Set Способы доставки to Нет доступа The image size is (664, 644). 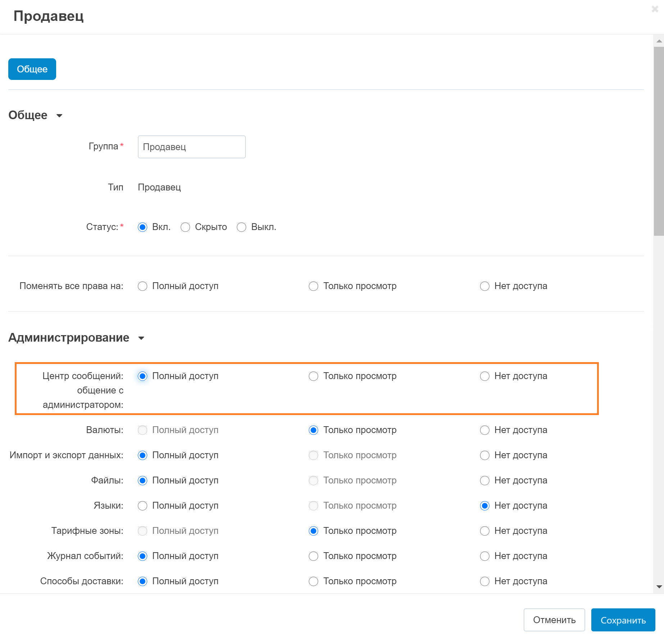pos(485,581)
